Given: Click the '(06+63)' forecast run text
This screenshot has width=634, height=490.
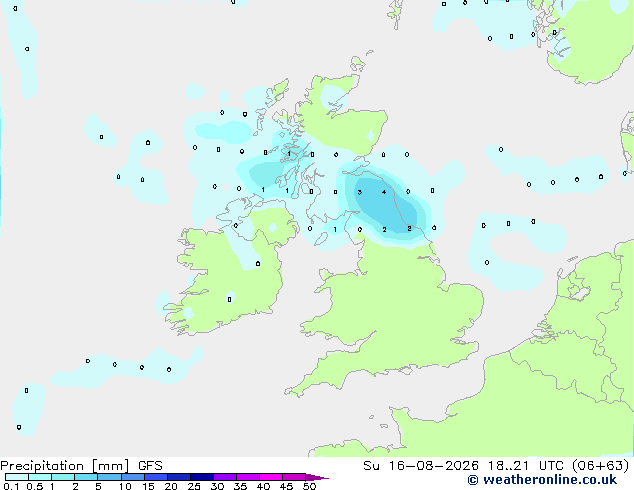Looking at the screenshot, I should click(x=601, y=466).
